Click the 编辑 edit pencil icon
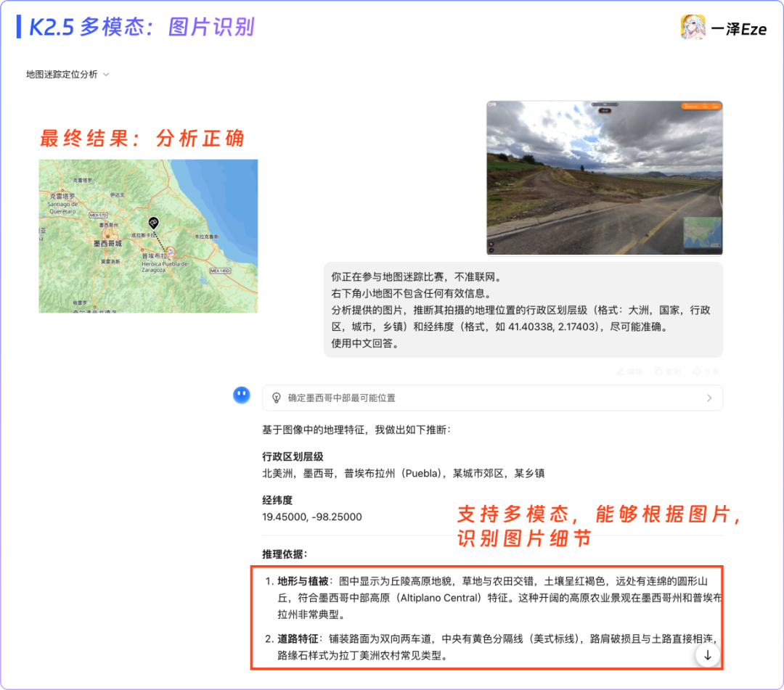784x690 pixels. tap(621, 371)
